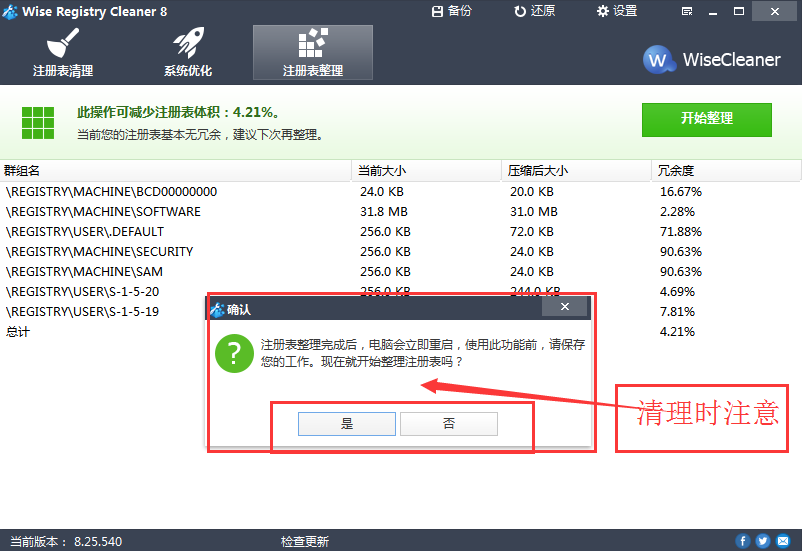Image resolution: width=802 pixels, height=551 pixels.
Task: Sort by 当前大小 column header
Action: pyautogui.click(x=426, y=171)
